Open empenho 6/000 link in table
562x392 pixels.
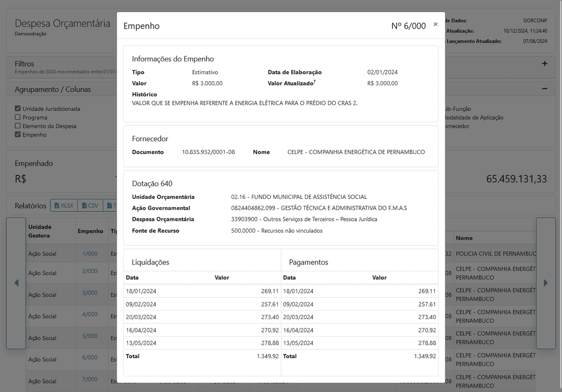pos(90,358)
